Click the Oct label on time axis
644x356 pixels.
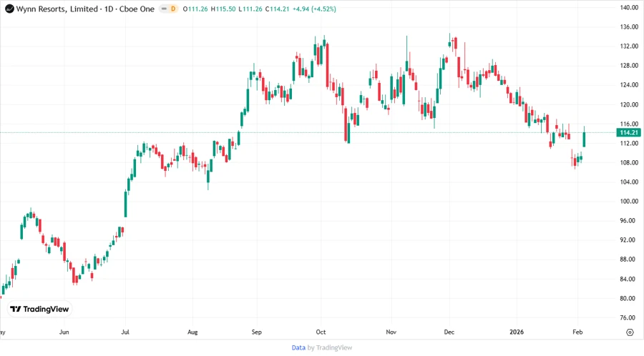[321, 332]
